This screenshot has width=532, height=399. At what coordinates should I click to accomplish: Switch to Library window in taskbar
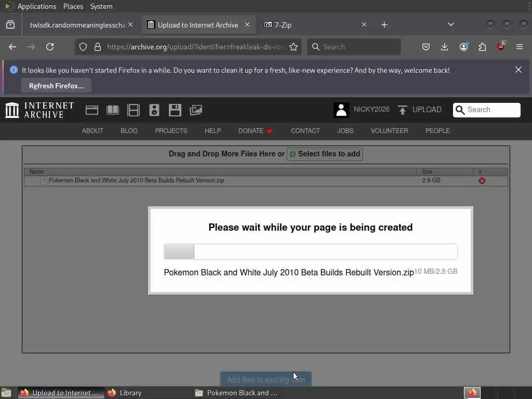pos(148,393)
